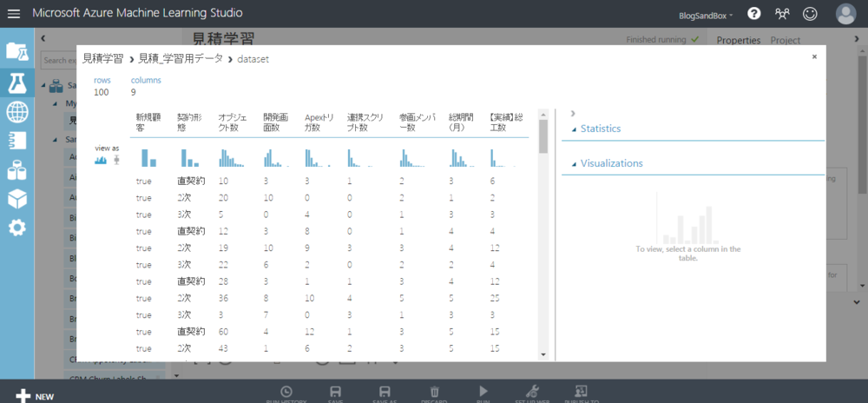Viewport: 868px width, 403px height.
Task: Open the Datasets cylinders icon
Action: pos(16,170)
